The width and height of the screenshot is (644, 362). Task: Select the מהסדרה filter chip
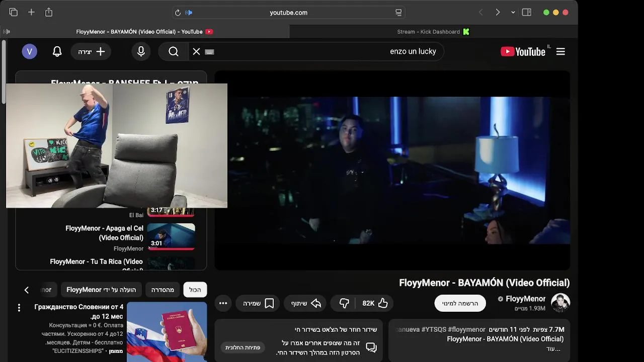point(163,290)
